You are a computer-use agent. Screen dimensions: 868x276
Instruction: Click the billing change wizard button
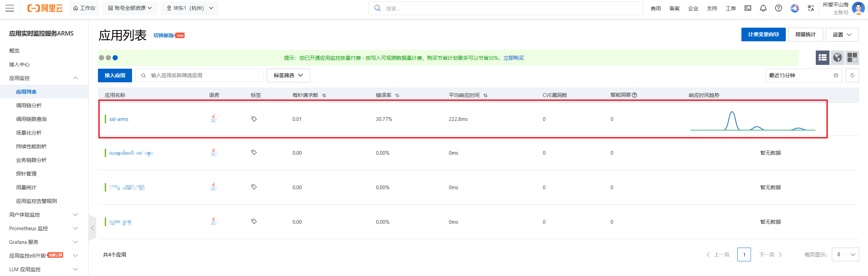(763, 34)
